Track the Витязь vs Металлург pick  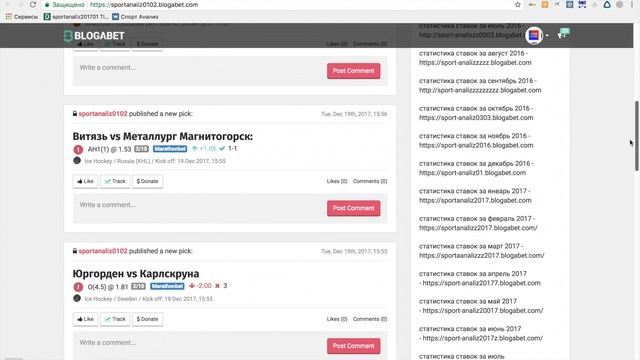(115, 181)
